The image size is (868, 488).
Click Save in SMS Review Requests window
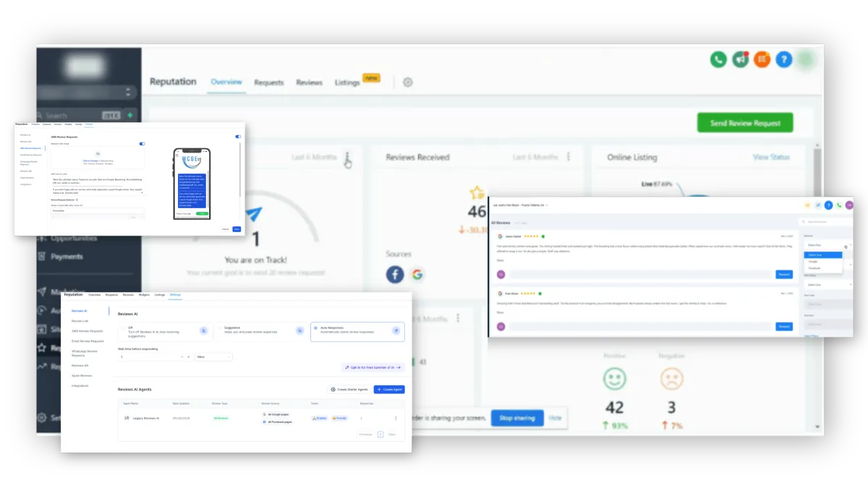coord(237,229)
